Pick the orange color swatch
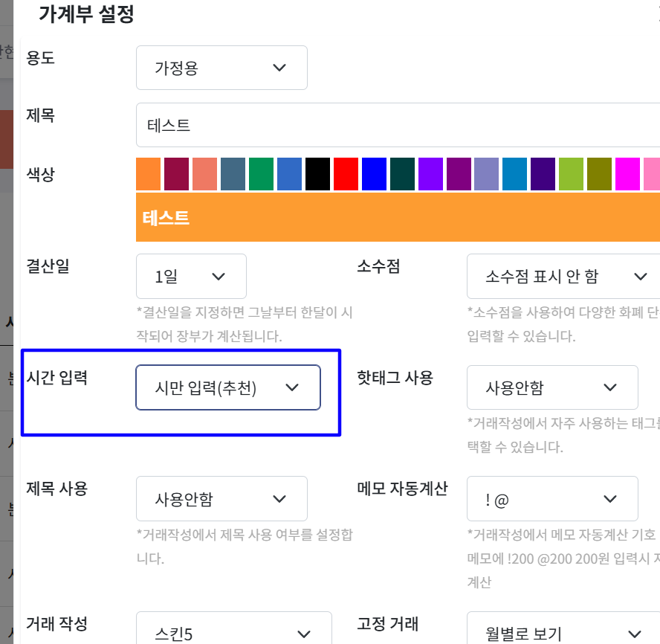The height and width of the screenshot is (644, 660). [149, 173]
